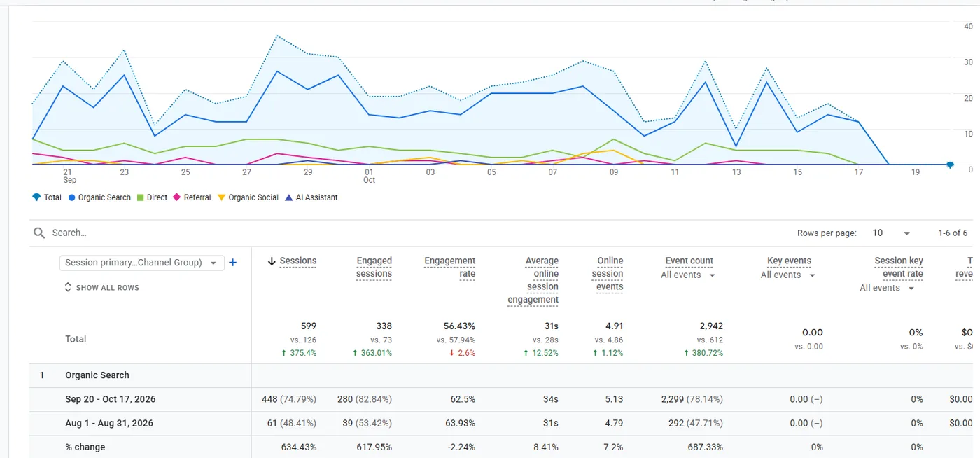The image size is (980, 458).
Task: Sort by Engaged sessions column
Action: click(x=374, y=267)
